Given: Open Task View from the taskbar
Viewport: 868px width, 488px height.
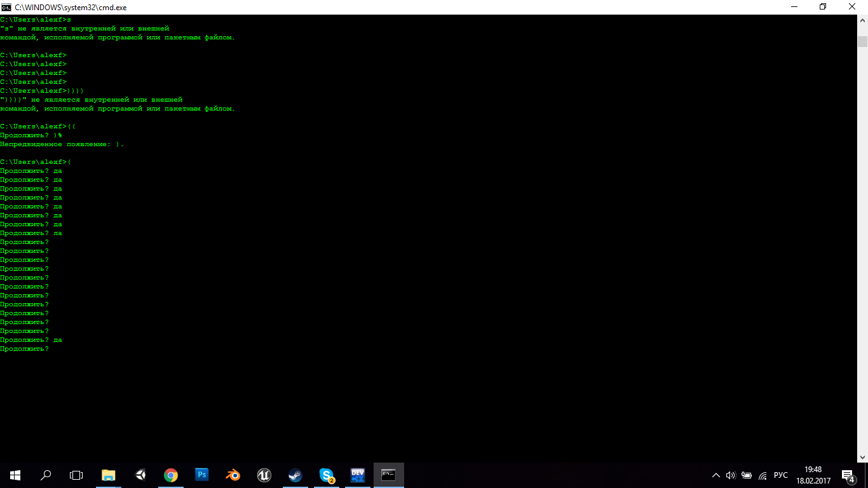Looking at the screenshot, I should pos(76,475).
